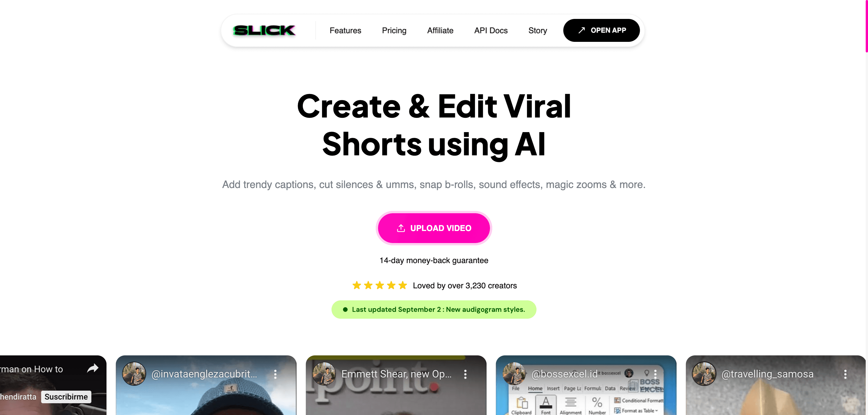868x415 pixels.
Task: Expand the Pricing navigation dropdown
Action: tap(394, 30)
